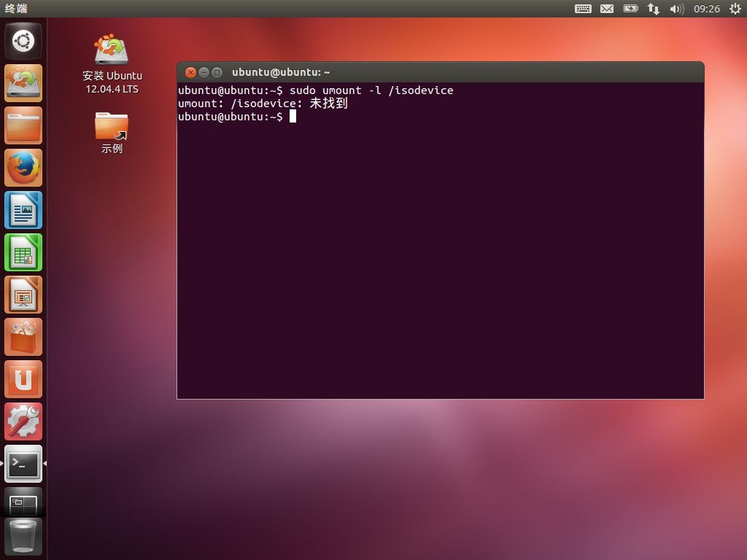Click the 09:26 clock in the panel
Screen dimensions: 747x560
[x=706, y=9]
